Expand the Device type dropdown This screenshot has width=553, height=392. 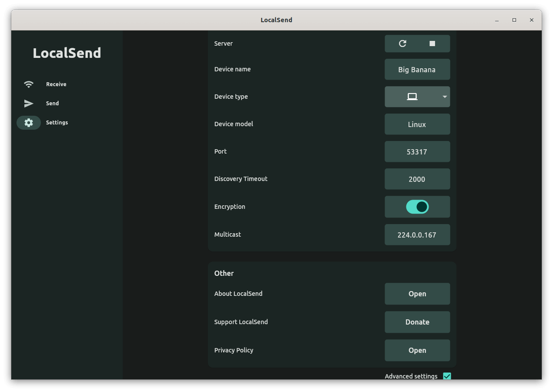(444, 97)
